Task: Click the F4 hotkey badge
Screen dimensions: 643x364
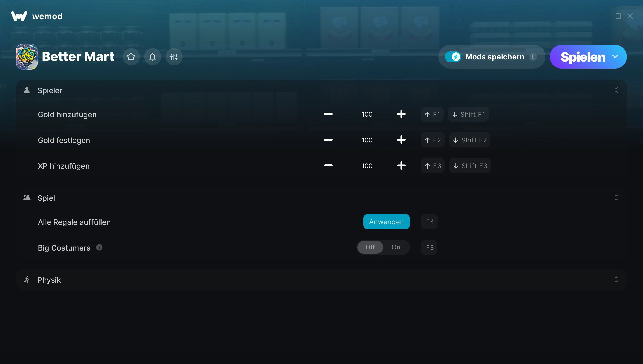Action: click(429, 222)
